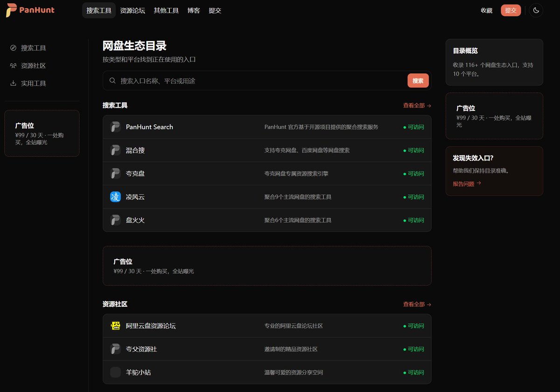
Task: Click the magnifier icon in search box
Action: 112,81
